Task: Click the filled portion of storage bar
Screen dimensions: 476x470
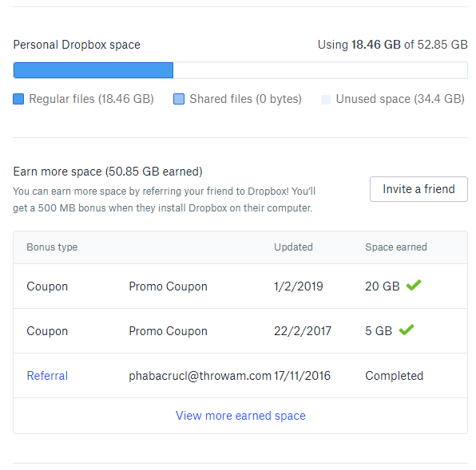Action: point(93,70)
